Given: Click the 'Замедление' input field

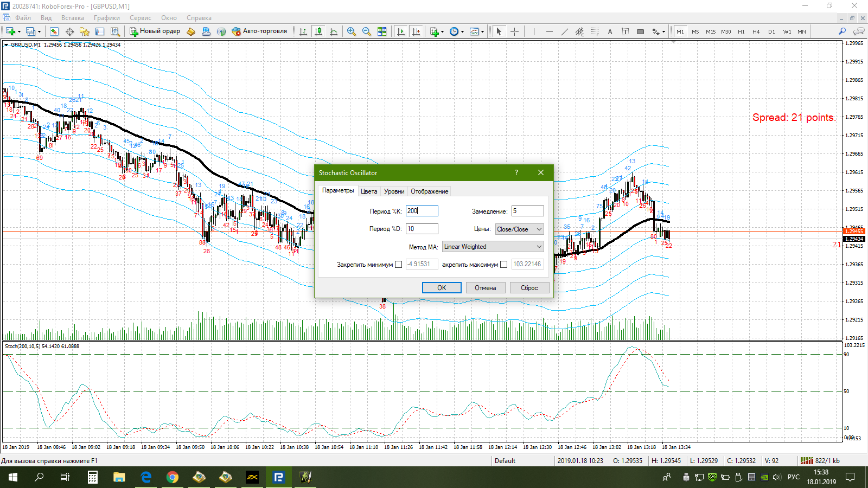Looking at the screenshot, I should [x=527, y=211].
